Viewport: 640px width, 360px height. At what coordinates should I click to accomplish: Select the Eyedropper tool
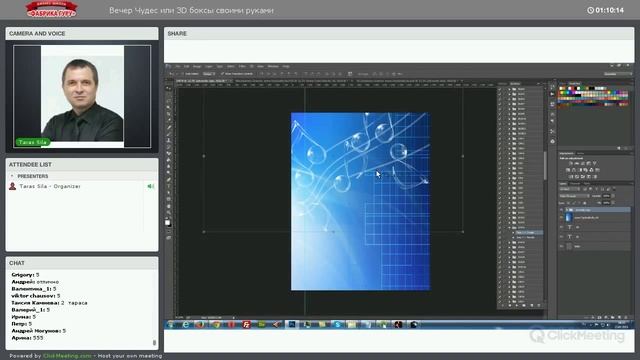click(168, 121)
